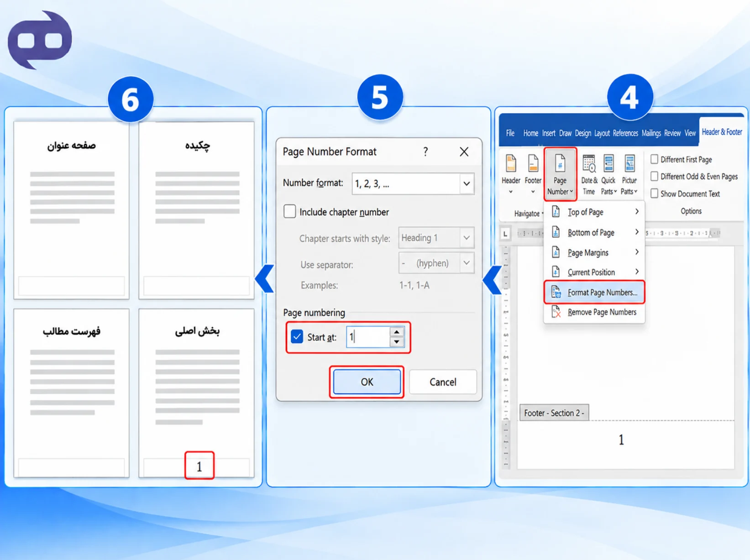Expand the Top of Page submenu

pyautogui.click(x=594, y=212)
